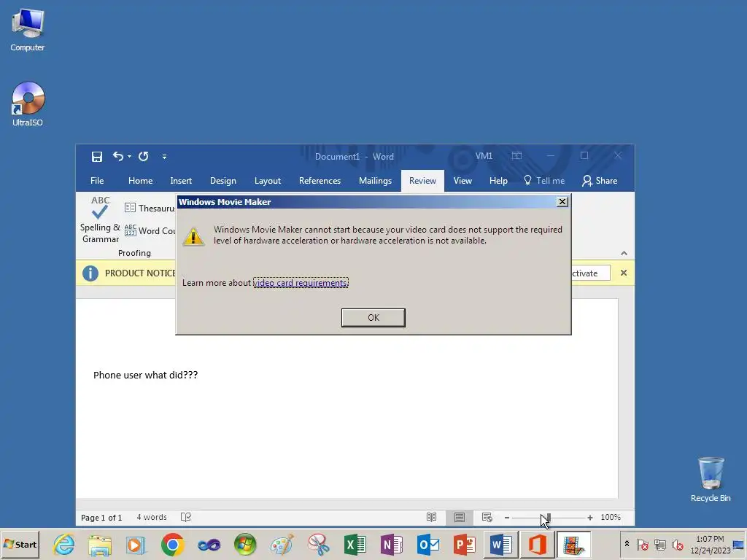Open Windows Explorer from taskbar
This screenshot has height=560, width=747.
click(x=99, y=545)
